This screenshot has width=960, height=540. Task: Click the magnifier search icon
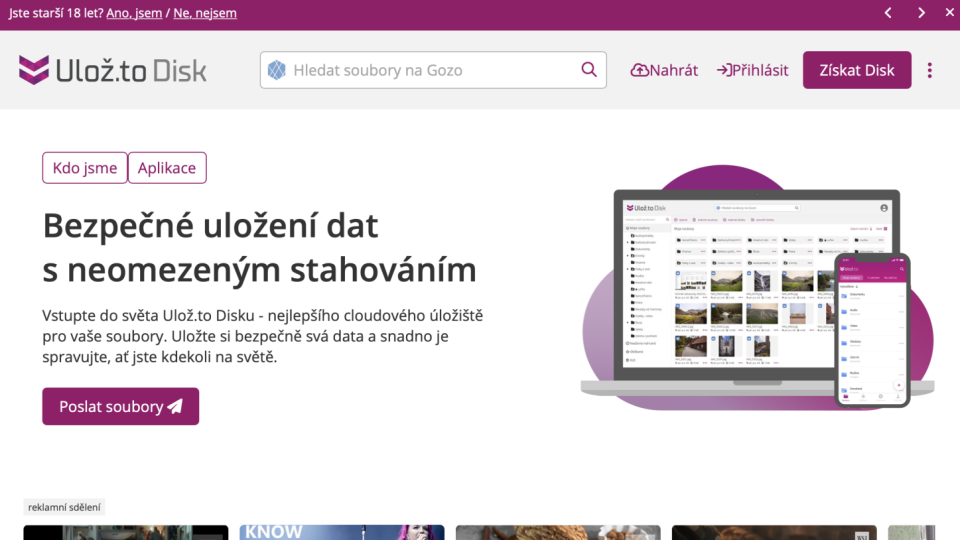[589, 70]
